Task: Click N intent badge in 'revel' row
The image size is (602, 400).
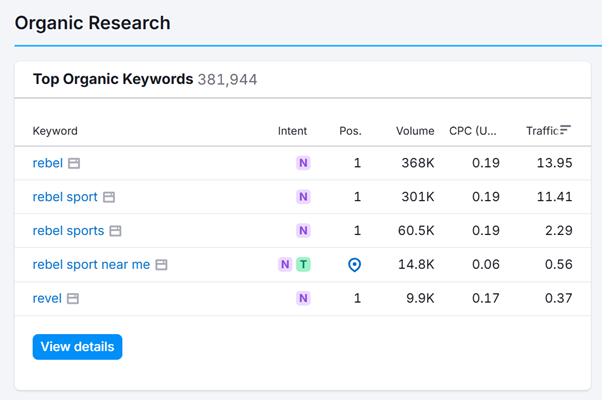Action: [303, 299]
